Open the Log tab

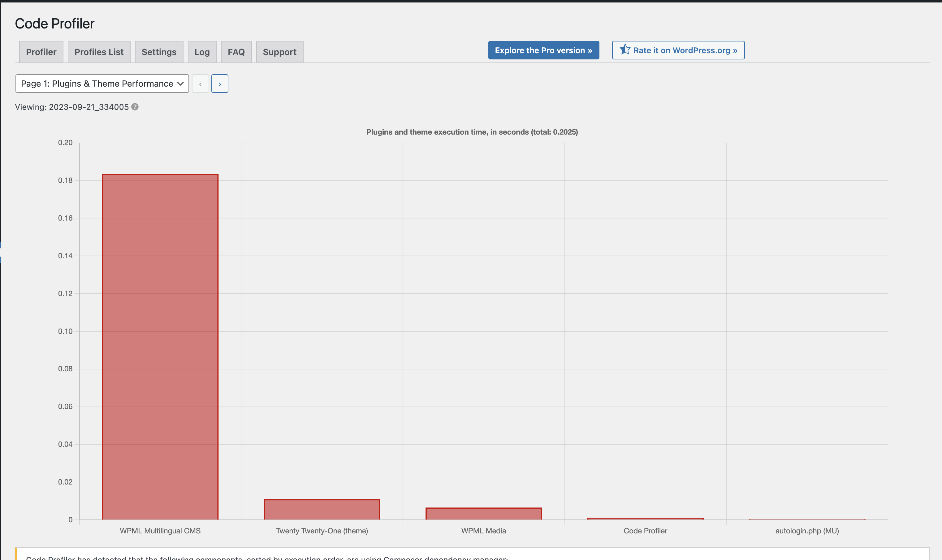coord(202,52)
